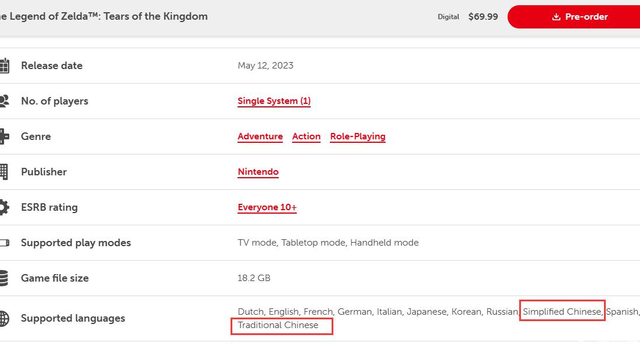Click the gear icon beside ESRB rating
Screen dimensions: 640x360
[x=4, y=207]
